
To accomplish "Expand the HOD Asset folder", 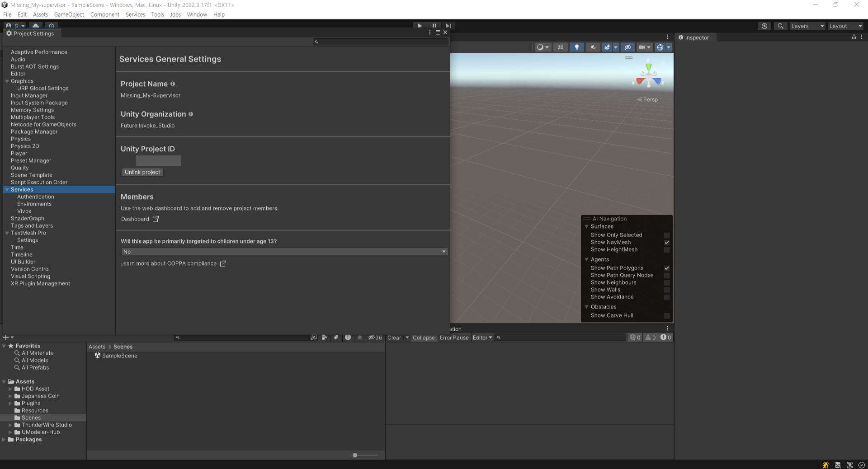I will point(10,389).
